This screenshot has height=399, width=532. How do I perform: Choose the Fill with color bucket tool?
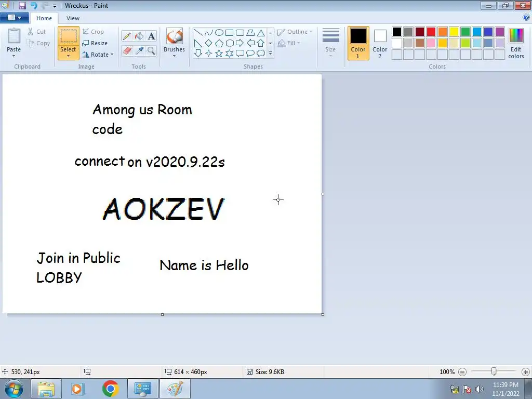pos(139,36)
